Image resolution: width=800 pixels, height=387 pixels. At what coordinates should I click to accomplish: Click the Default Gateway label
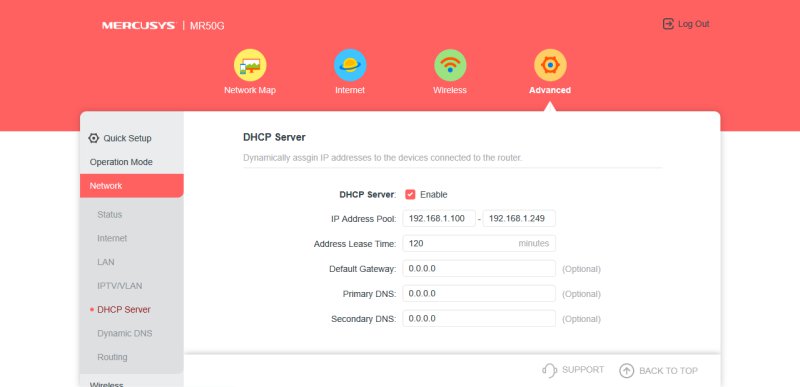click(363, 269)
